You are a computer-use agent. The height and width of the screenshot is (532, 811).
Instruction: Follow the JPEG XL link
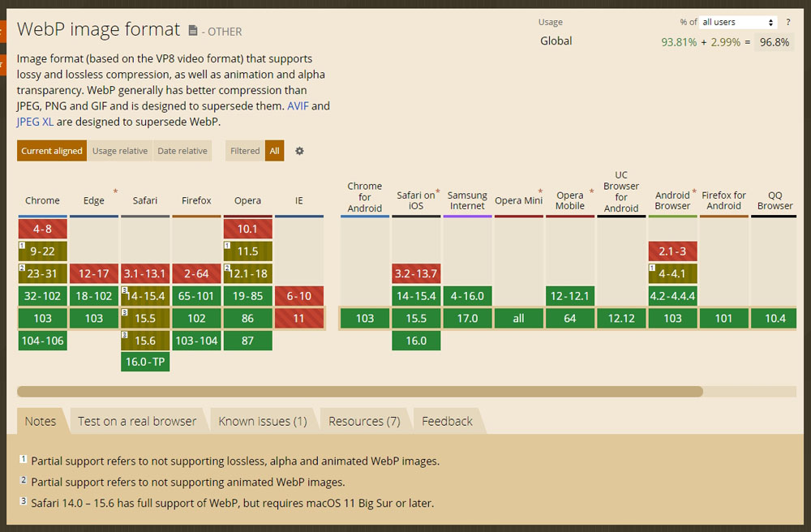(x=35, y=122)
